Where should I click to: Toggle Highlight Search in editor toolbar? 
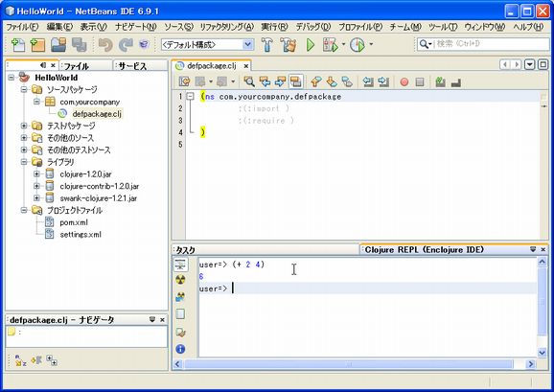(x=296, y=81)
